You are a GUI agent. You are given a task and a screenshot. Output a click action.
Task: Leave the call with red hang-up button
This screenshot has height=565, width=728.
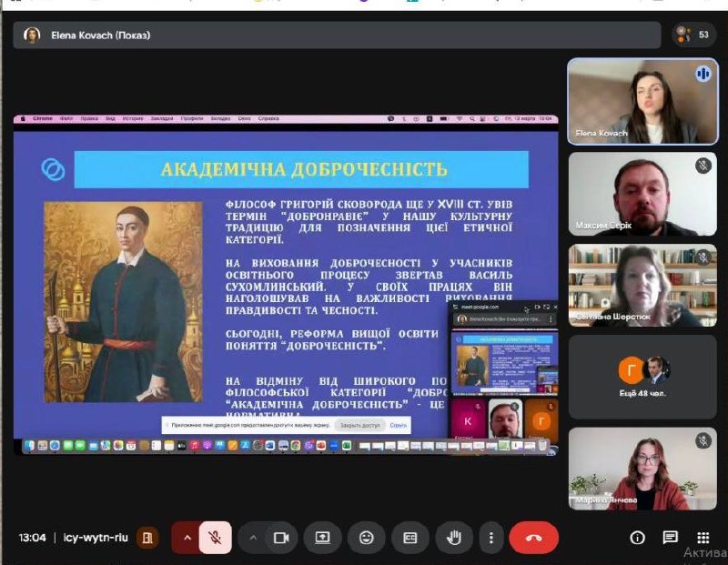tap(533, 538)
